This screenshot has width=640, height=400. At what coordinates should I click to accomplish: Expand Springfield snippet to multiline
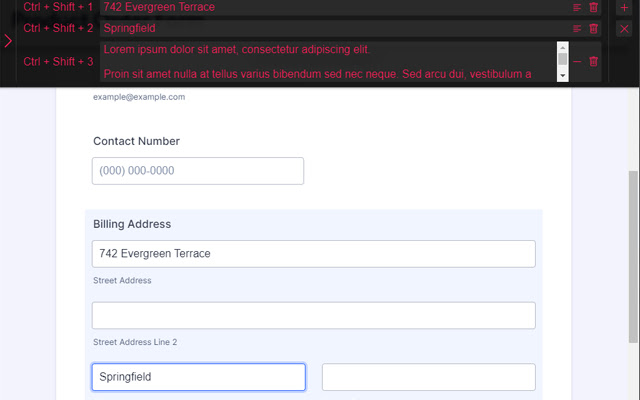[577, 29]
